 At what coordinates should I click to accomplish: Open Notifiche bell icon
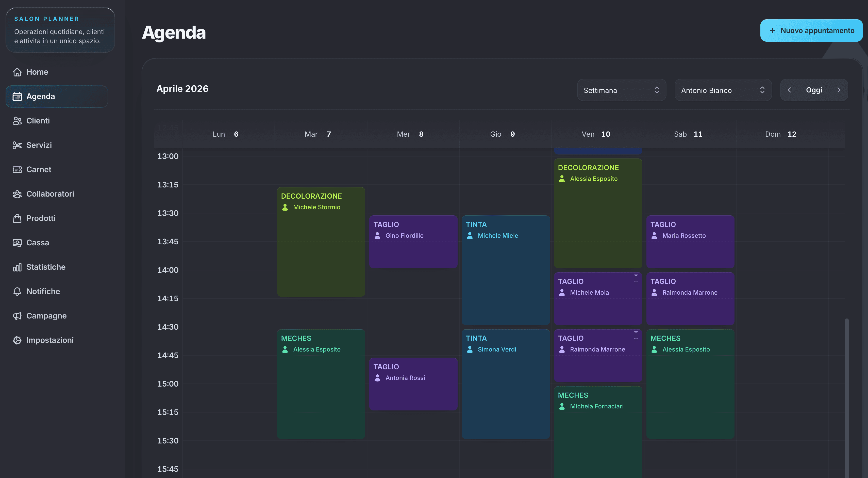coord(17,292)
